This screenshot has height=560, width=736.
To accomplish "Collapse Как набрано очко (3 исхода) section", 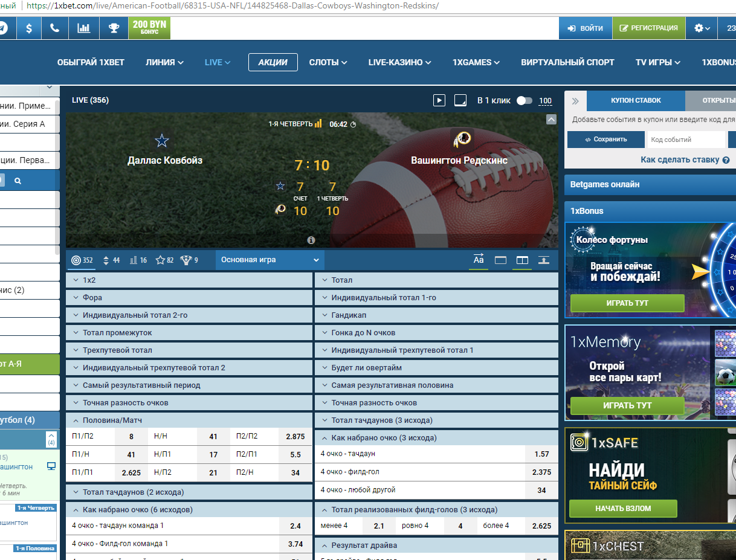I will pyautogui.click(x=436, y=438).
